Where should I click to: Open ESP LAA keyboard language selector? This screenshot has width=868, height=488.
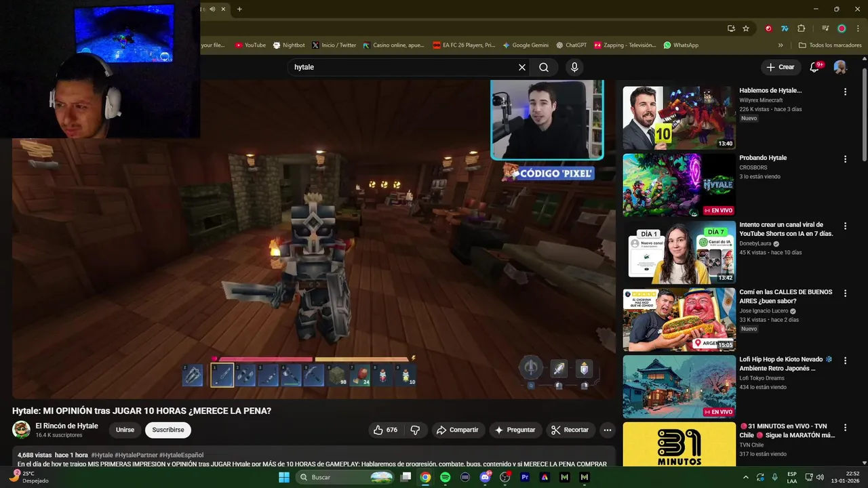792,477
